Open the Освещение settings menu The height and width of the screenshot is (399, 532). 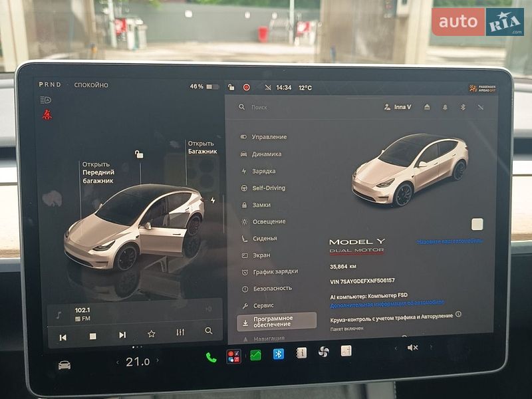click(263, 221)
